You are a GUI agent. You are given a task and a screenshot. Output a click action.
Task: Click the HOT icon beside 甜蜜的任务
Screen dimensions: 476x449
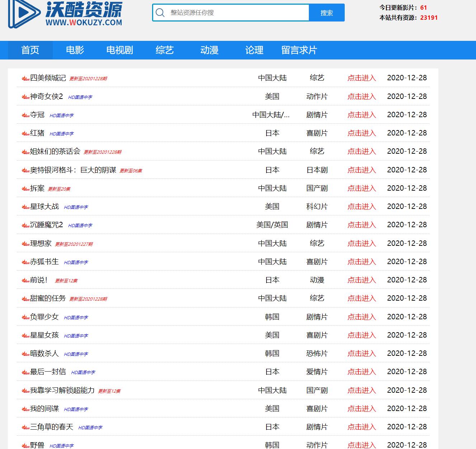point(25,299)
